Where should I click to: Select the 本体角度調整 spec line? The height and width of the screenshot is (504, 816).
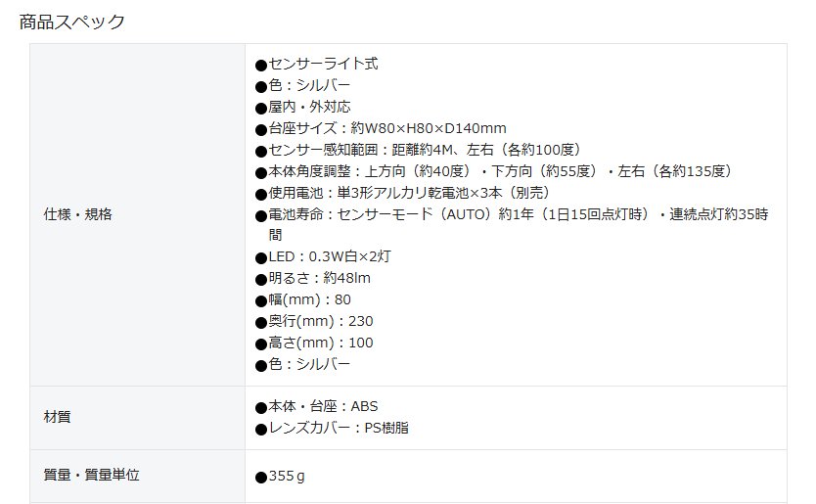[x=493, y=171]
